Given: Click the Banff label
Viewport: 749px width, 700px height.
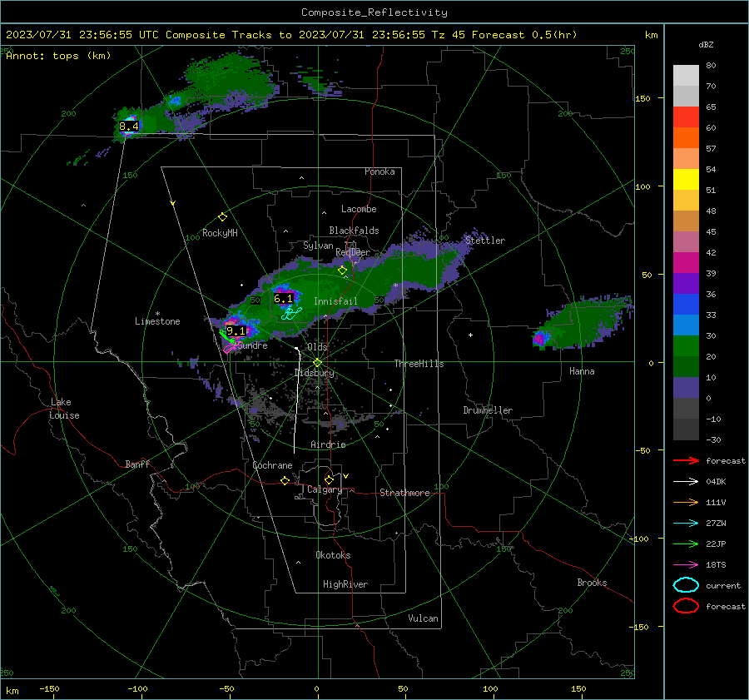Looking at the screenshot, I should (137, 464).
